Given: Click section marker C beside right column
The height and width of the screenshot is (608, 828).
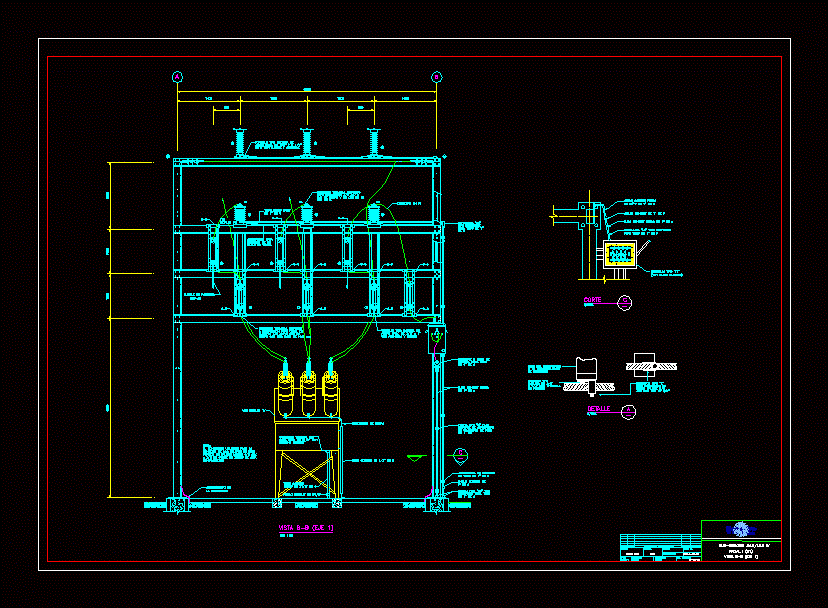Looking at the screenshot, I should [x=460, y=455].
